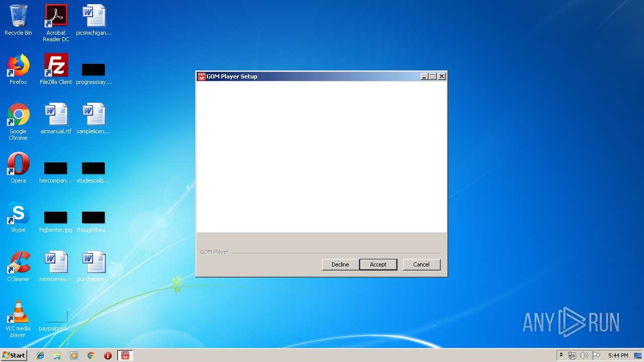Click the Show desktop strip

639,355
